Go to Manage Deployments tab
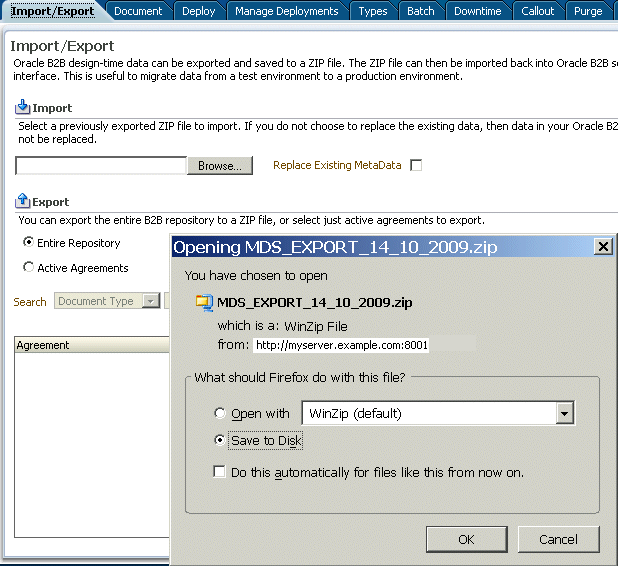 pos(287,11)
